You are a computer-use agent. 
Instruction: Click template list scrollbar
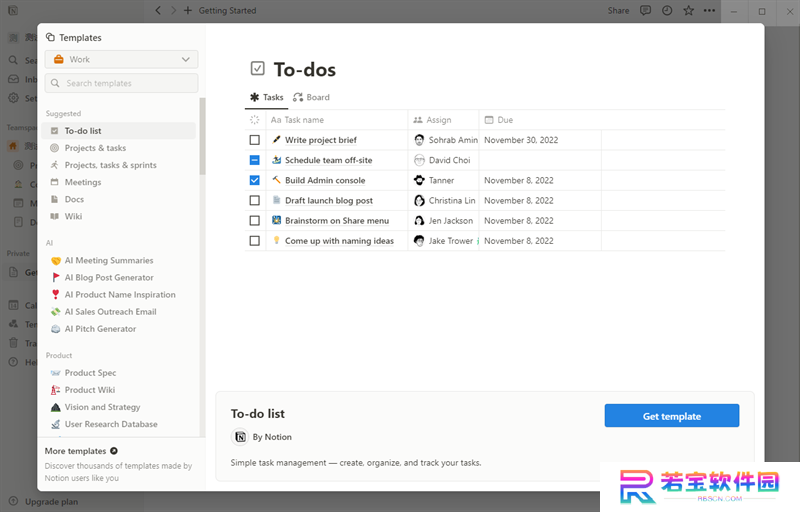(203, 136)
